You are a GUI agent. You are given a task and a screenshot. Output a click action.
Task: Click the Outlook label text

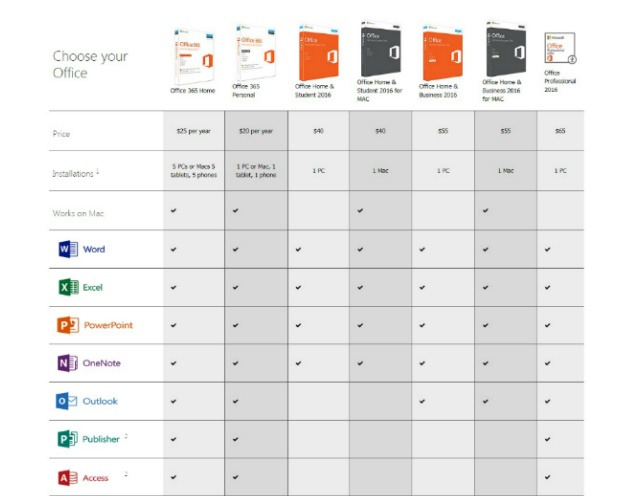pos(100,401)
